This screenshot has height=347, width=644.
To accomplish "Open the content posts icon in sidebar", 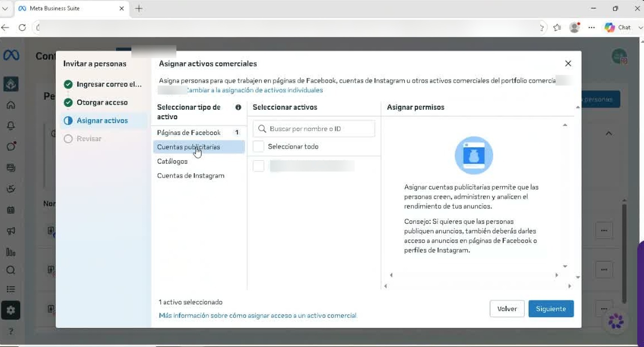I will [x=11, y=168].
